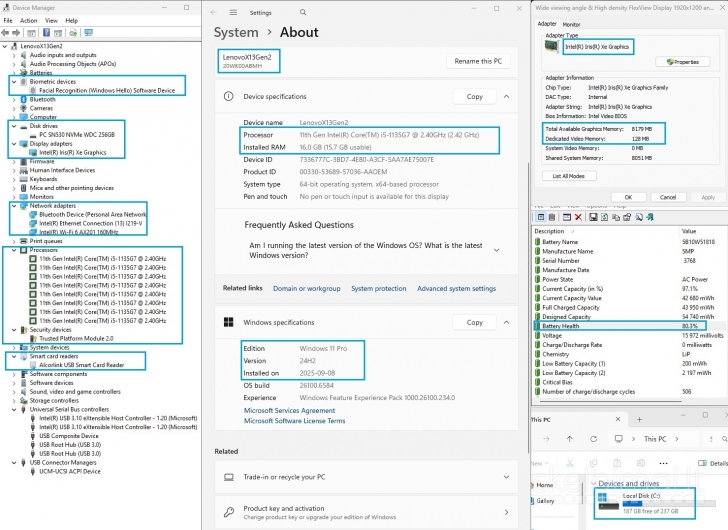The image size is (728, 530).
Task: Collapse the Processors node in Device Manager
Action: pyautogui.click(x=14, y=250)
